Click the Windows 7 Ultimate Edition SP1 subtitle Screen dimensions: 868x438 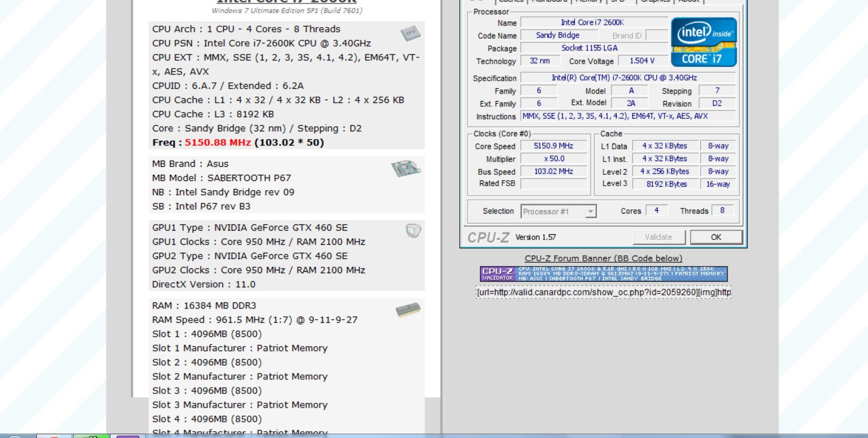pos(287,10)
